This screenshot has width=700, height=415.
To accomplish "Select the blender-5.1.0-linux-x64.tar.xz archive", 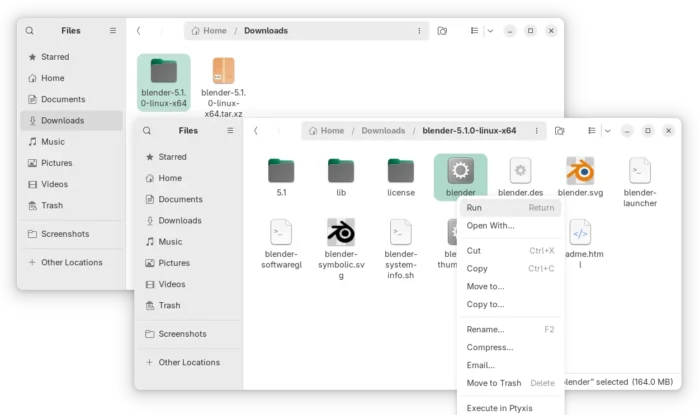I will pyautogui.click(x=223, y=71).
